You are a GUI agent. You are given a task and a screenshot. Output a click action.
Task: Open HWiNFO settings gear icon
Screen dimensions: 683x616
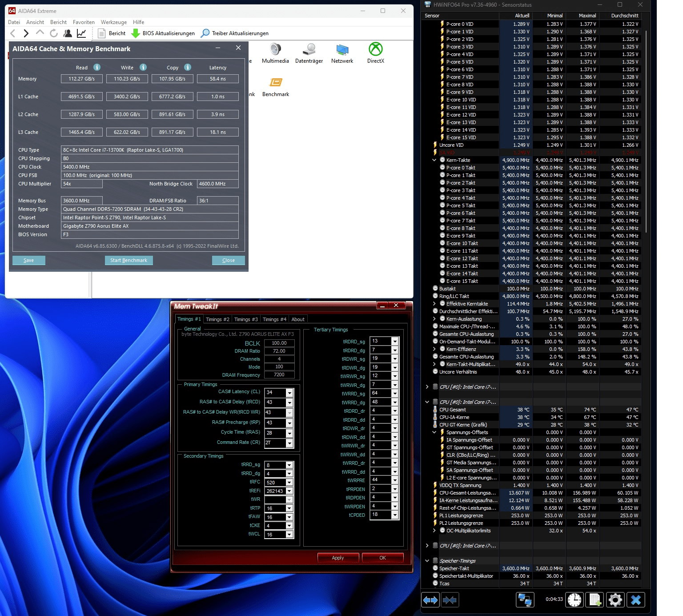pos(615,600)
